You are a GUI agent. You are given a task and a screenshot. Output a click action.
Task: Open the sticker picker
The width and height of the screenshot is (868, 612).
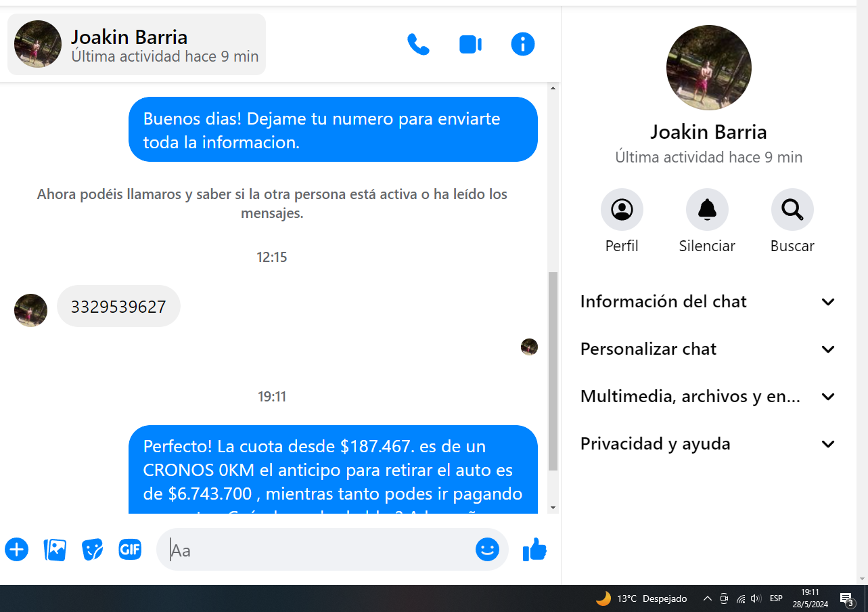93,550
